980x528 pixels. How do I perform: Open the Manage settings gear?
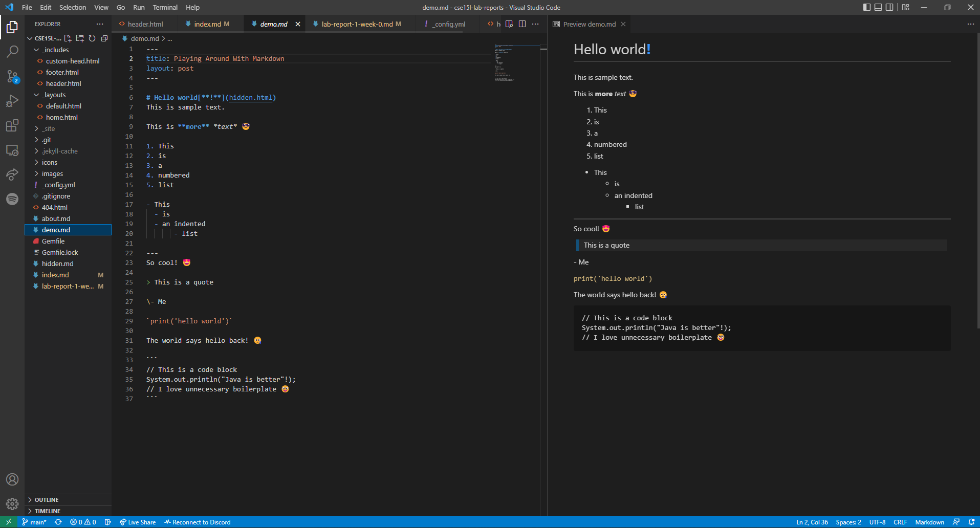(x=12, y=504)
